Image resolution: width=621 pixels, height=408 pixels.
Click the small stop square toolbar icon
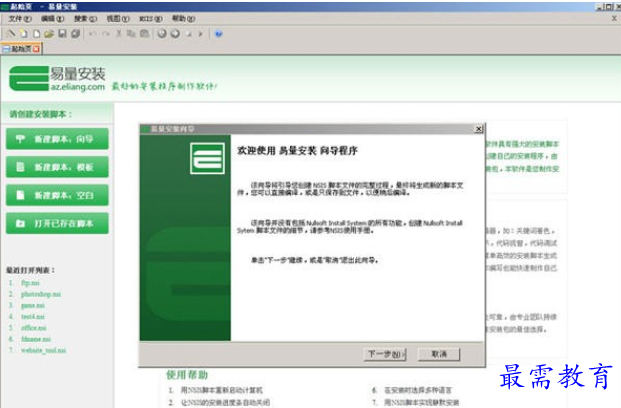click(189, 34)
